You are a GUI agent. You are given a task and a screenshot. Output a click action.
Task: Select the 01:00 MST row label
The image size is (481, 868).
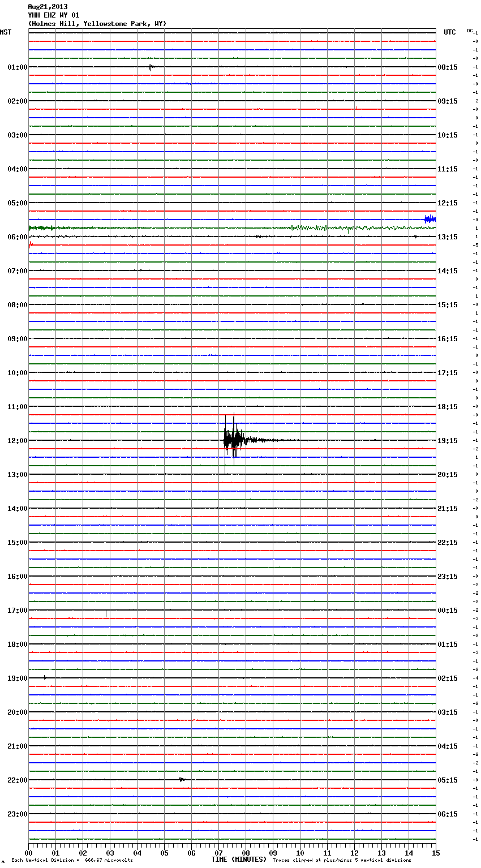click(x=17, y=67)
